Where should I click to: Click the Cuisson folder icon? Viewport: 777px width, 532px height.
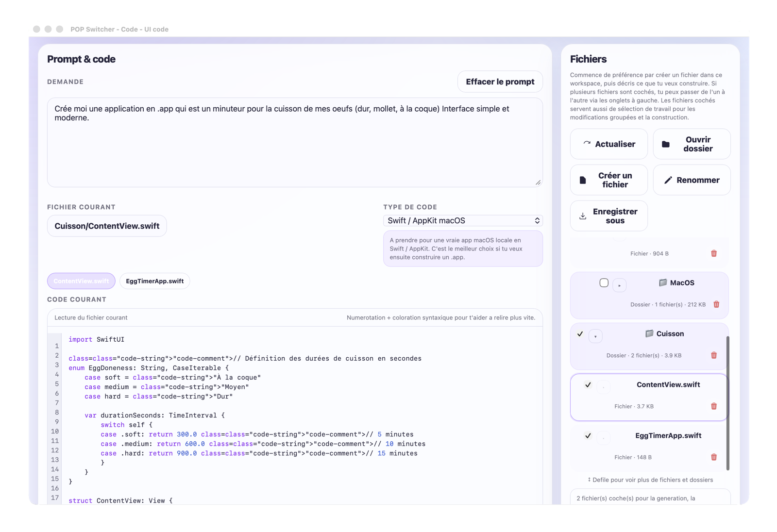point(649,333)
